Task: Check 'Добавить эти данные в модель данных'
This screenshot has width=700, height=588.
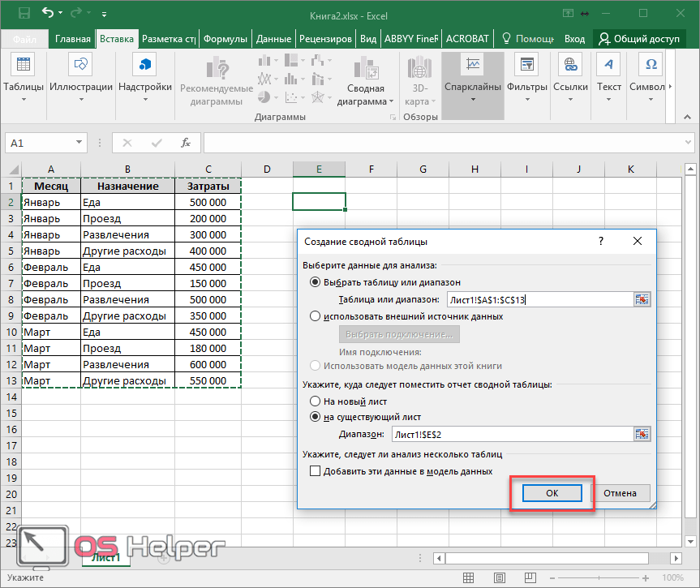Action: (316, 470)
